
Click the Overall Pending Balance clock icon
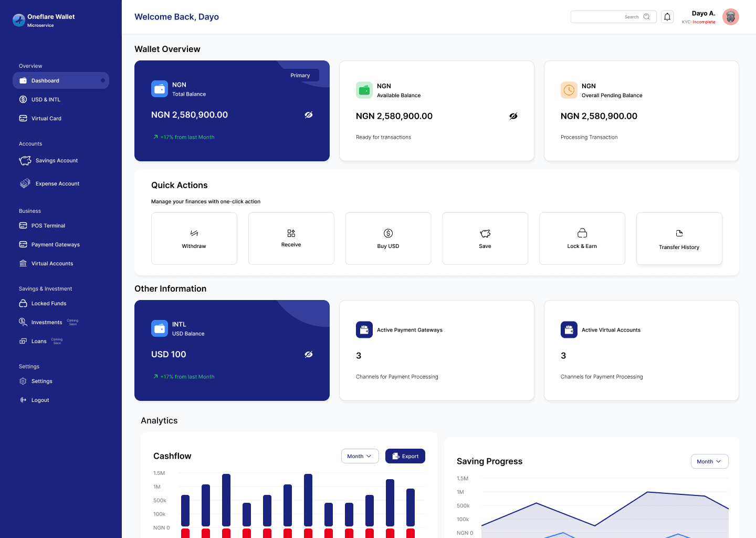569,90
